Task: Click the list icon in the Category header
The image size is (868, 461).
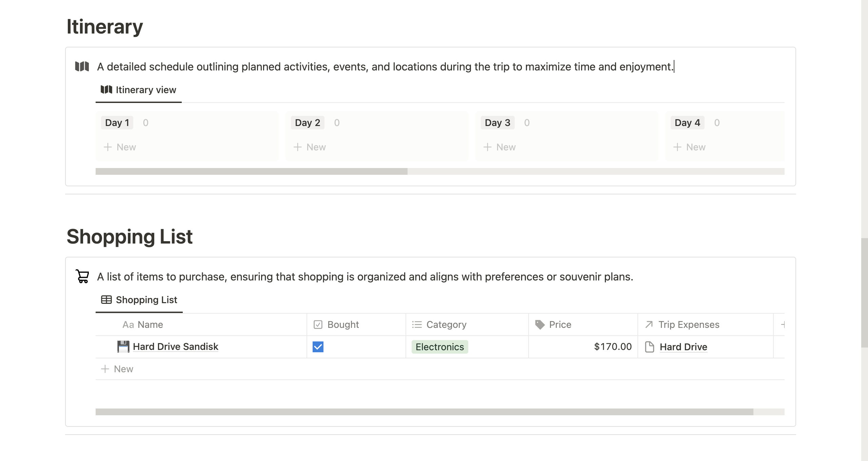Action: [x=417, y=324]
